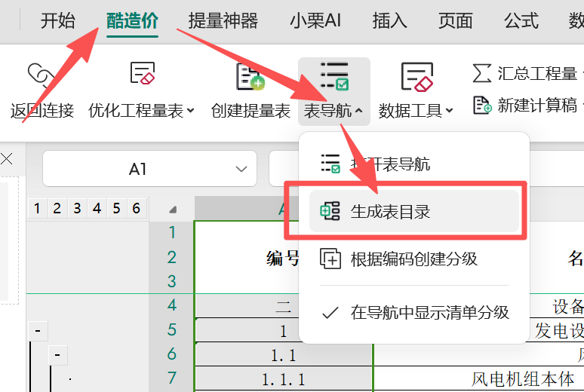This screenshot has height=392, width=584.
Task: Expand the 优化工程量表 dropdown arrow
Action: pyautogui.click(x=191, y=111)
